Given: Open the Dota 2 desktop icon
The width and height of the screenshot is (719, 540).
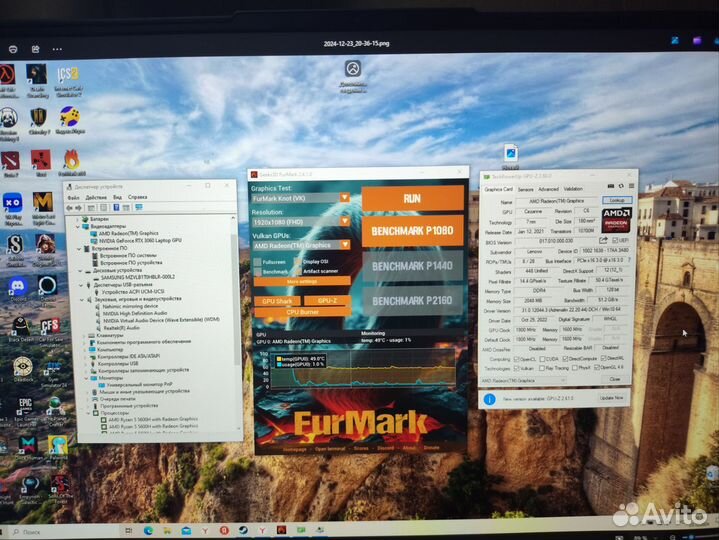Looking at the screenshot, I should pos(10,159).
